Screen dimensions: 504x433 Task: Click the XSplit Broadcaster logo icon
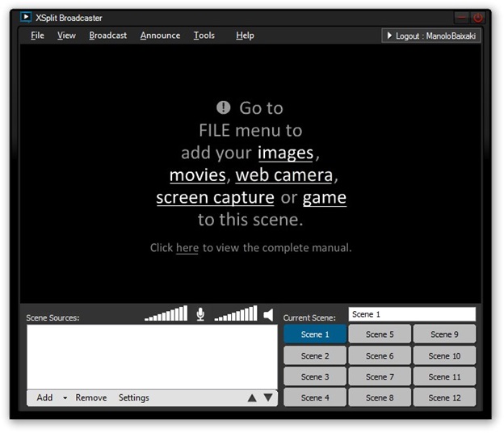26,17
